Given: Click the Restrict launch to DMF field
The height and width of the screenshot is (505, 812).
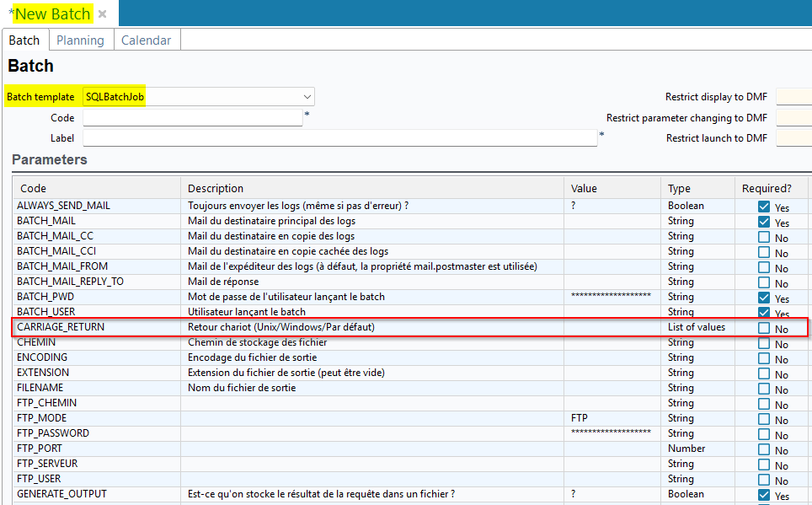Looking at the screenshot, I should (x=793, y=138).
